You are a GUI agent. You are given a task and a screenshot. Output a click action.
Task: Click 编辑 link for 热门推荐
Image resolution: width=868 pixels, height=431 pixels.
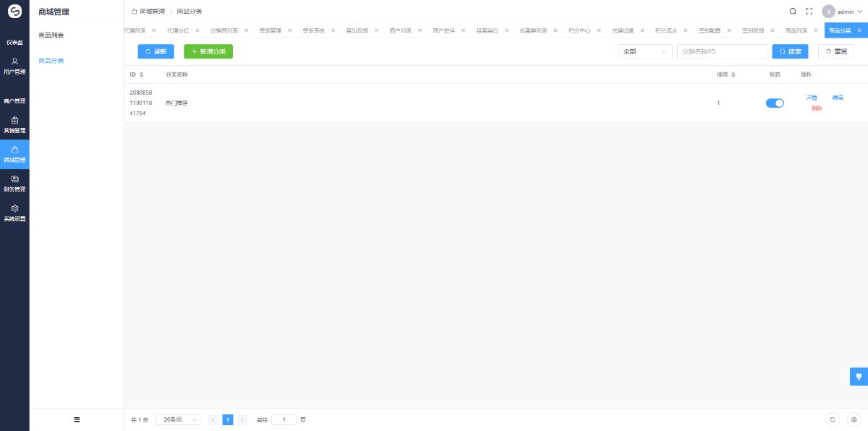[x=838, y=98]
